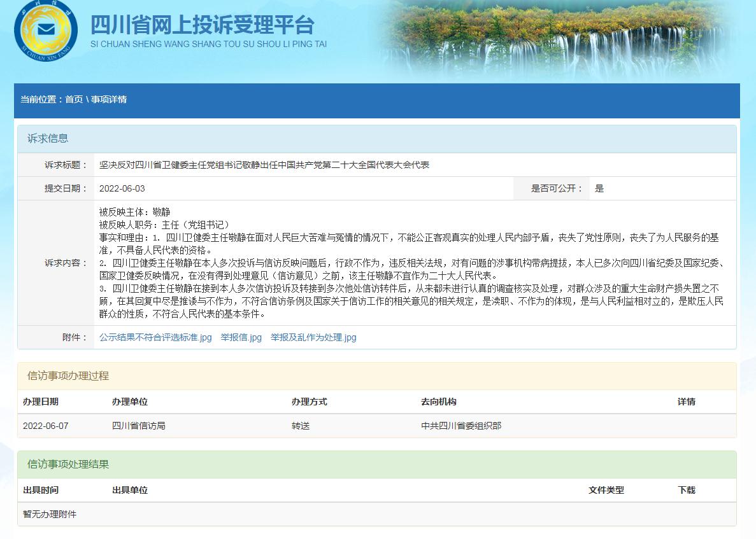Click the 下载 column header
The image size is (756, 539).
(687, 491)
